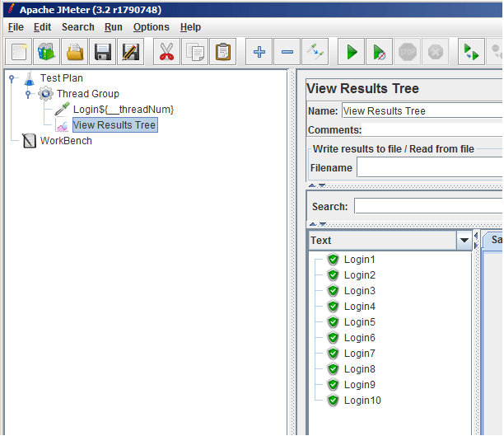The width and height of the screenshot is (504, 436).
Task: Select the Login5 result
Action: [x=359, y=322]
